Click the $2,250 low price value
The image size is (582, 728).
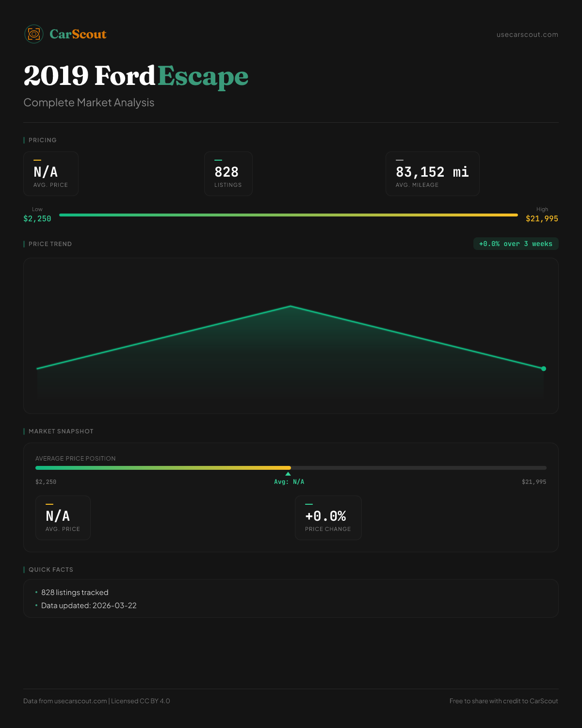tap(37, 219)
